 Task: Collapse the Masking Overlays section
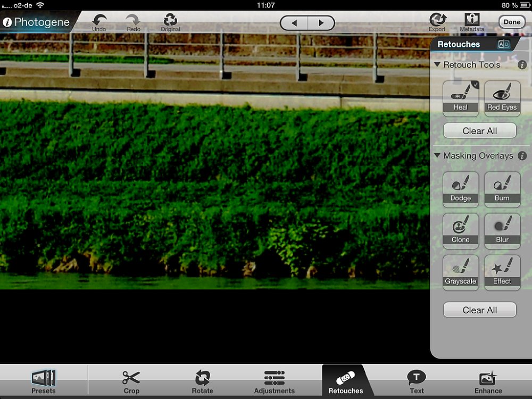[x=437, y=156]
